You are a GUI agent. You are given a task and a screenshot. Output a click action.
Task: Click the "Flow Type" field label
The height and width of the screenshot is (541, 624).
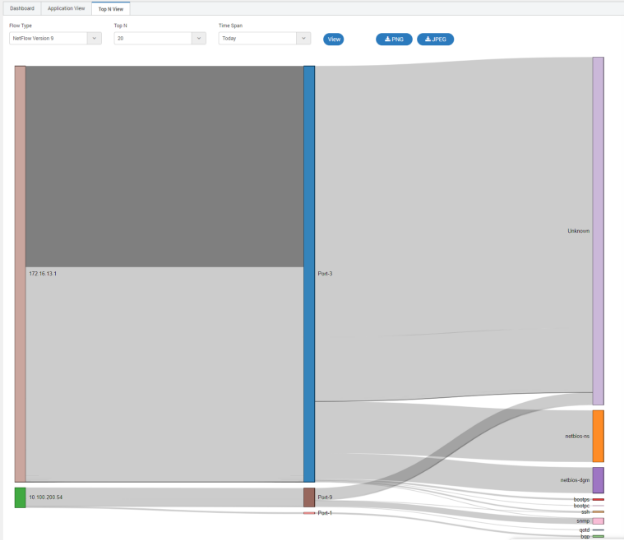point(20,25)
